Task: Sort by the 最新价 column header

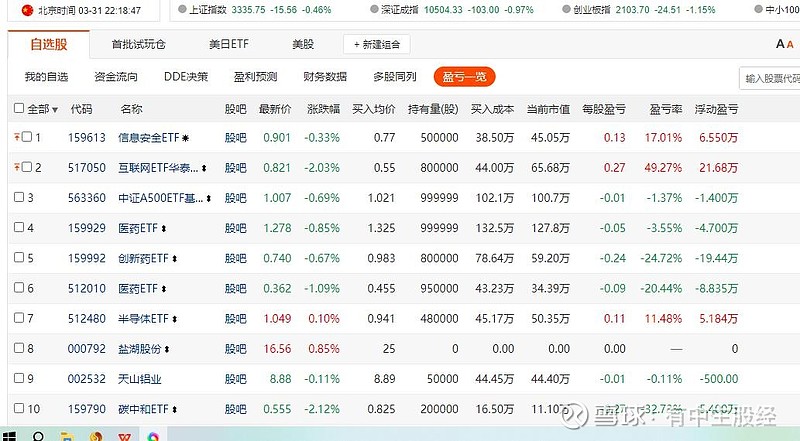Action: (x=275, y=109)
